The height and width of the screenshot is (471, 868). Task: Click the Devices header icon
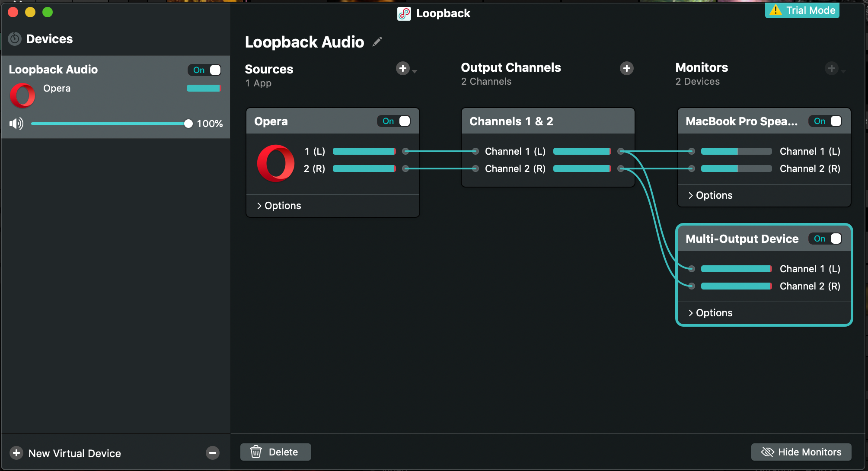pyautogui.click(x=15, y=39)
